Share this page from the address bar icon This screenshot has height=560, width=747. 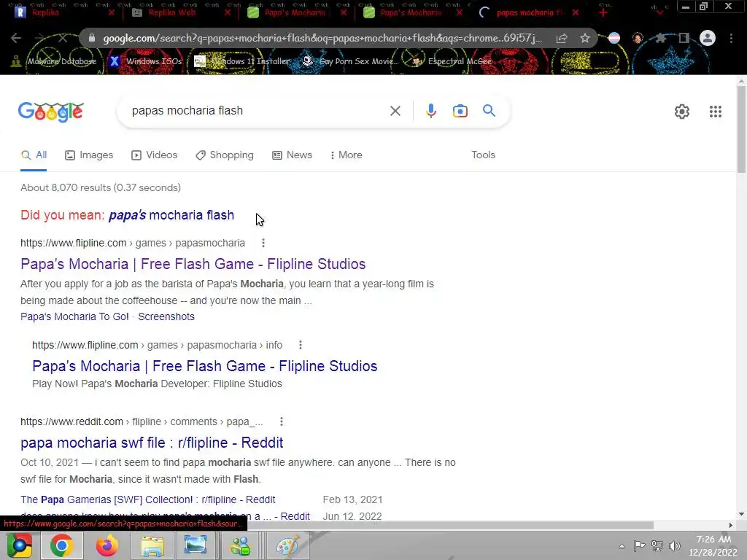pos(562,38)
